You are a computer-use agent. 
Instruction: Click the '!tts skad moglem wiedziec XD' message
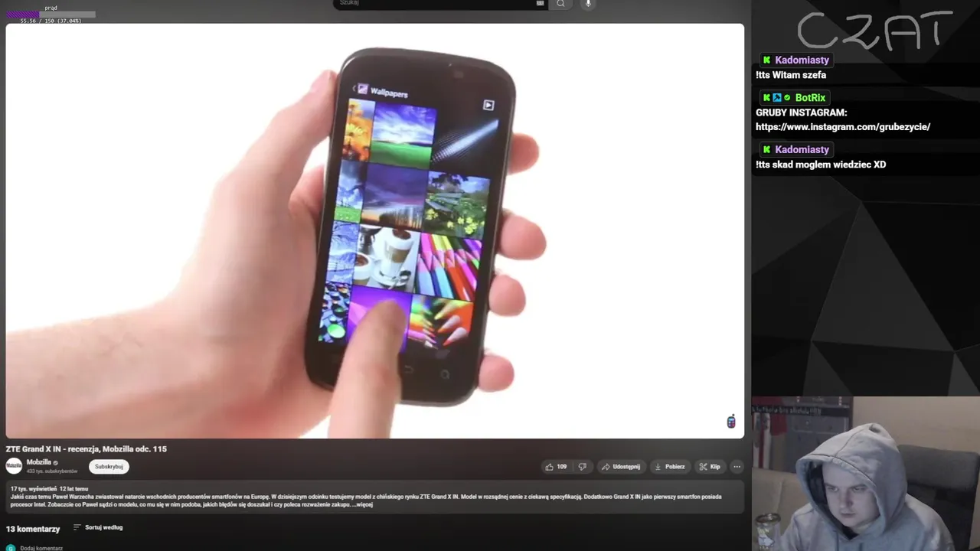coord(821,165)
